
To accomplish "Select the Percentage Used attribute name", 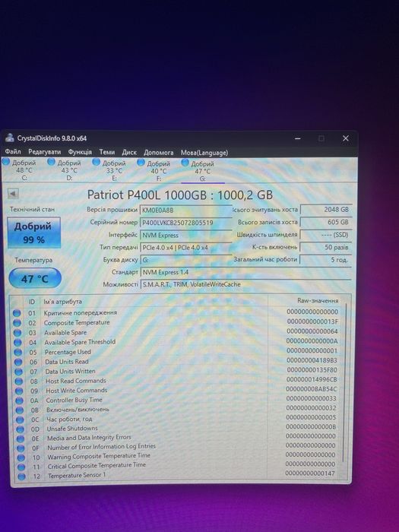I will [68, 352].
